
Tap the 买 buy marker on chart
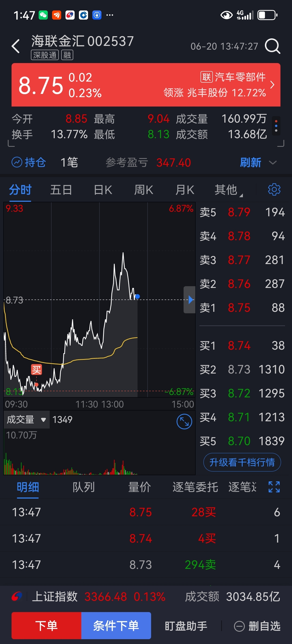click(x=36, y=370)
